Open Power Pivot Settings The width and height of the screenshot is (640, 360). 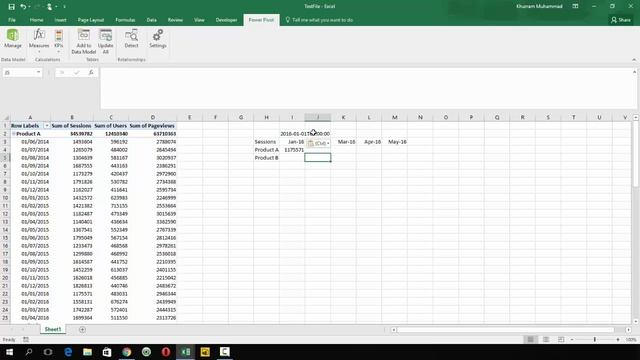[x=158, y=39]
